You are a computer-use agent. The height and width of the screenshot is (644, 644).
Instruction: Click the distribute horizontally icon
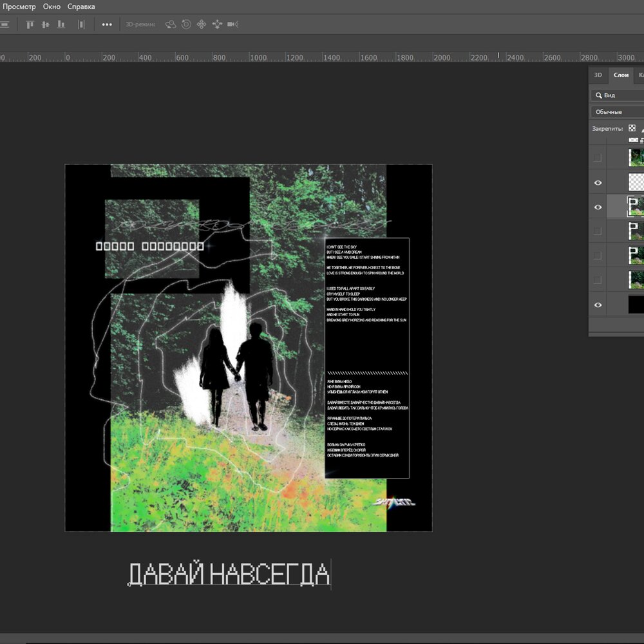click(81, 24)
